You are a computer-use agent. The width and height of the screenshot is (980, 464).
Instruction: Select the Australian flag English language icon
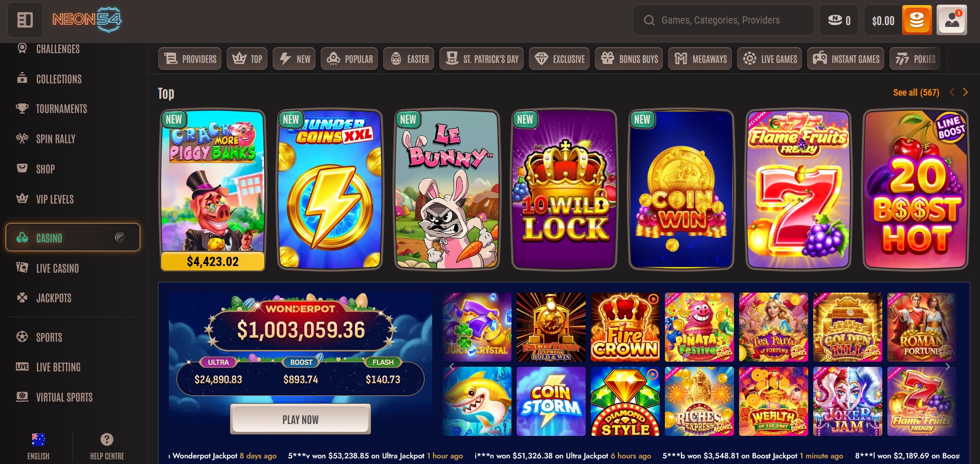(38, 439)
